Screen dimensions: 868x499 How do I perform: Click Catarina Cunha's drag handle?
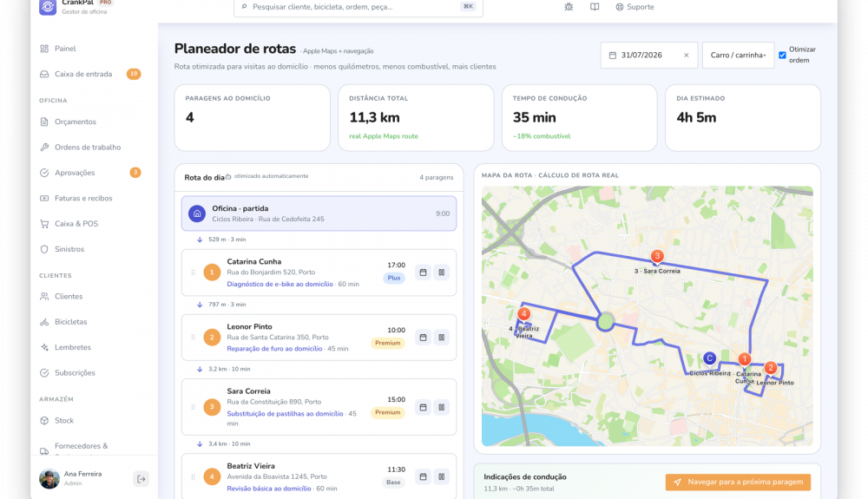(194, 272)
